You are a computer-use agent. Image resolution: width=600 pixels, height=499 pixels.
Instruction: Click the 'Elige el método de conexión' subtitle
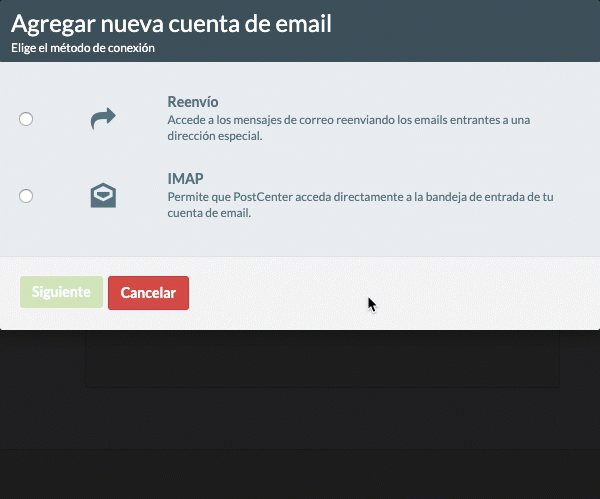83,48
